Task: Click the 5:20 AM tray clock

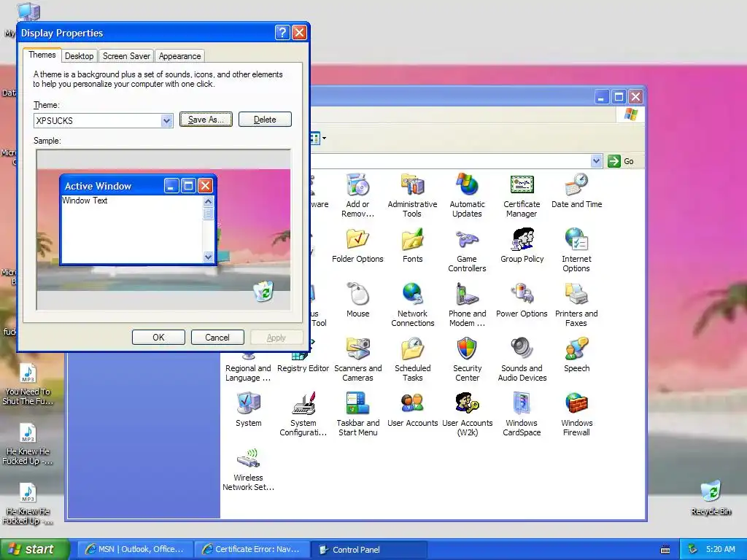Action: pyautogui.click(x=720, y=549)
